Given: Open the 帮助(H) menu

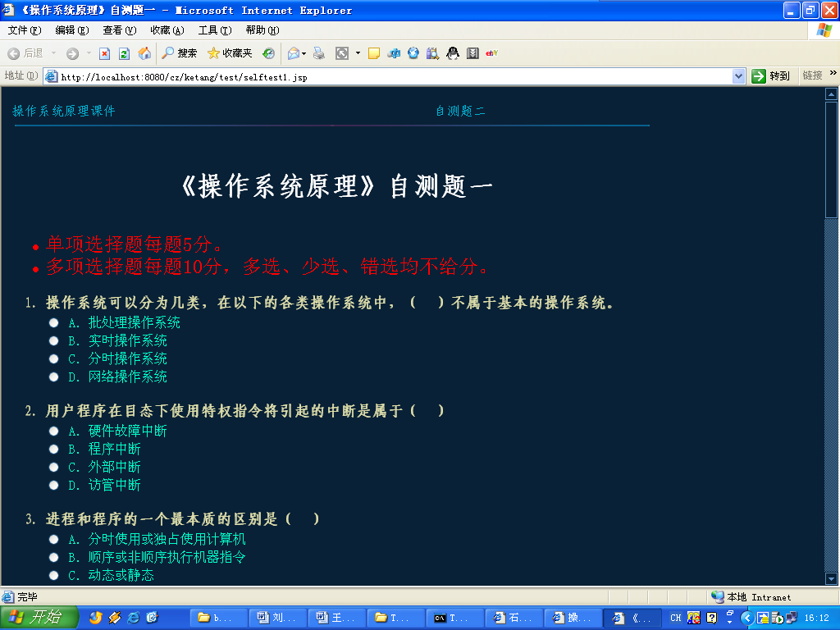Looking at the screenshot, I should 262,30.
